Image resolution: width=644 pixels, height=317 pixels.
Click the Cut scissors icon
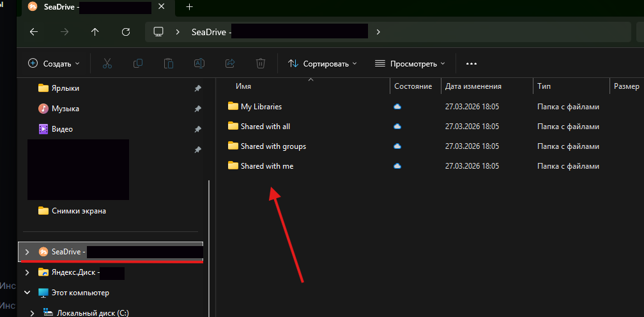[x=107, y=64]
